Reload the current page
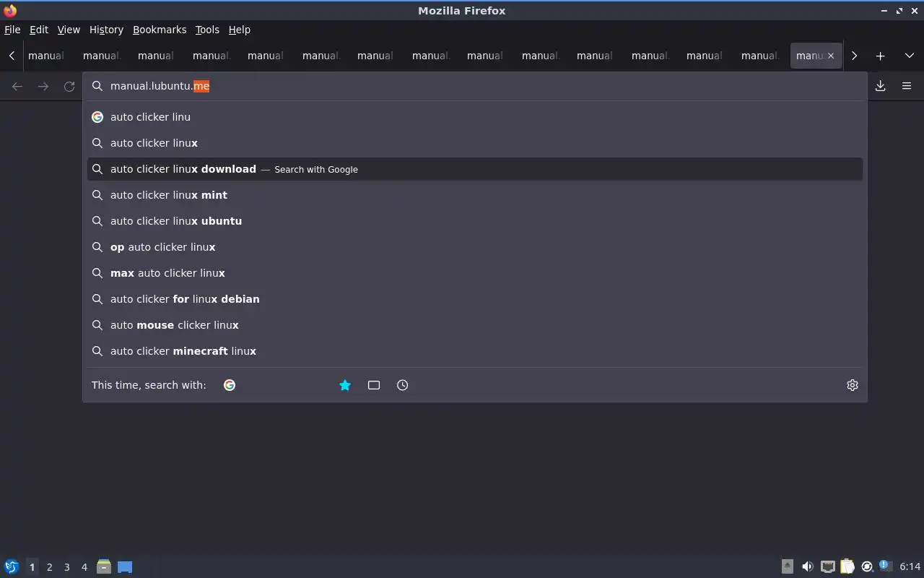924x578 pixels. click(x=69, y=86)
